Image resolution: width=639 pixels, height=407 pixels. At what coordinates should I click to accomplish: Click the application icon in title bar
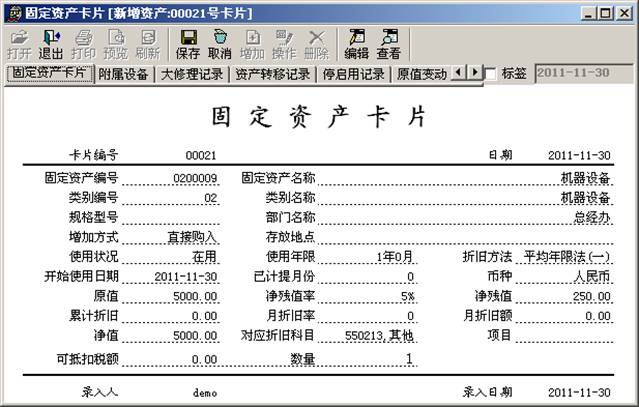tap(15, 13)
